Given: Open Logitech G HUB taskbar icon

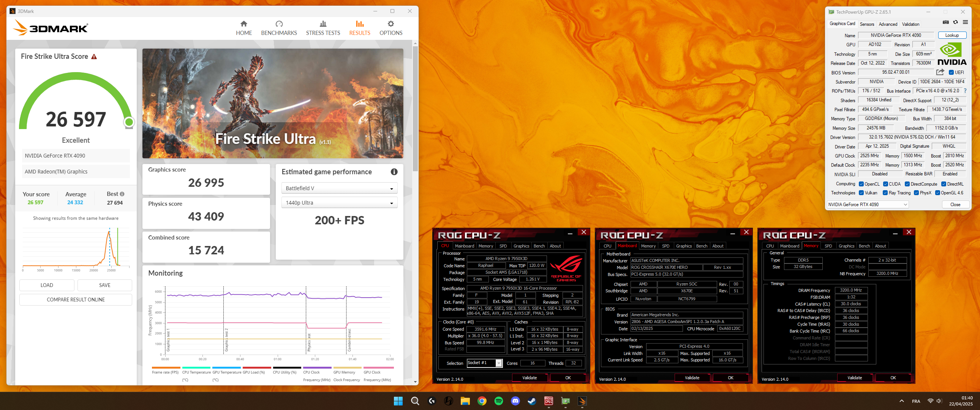Looking at the screenshot, I should (x=432, y=401).
